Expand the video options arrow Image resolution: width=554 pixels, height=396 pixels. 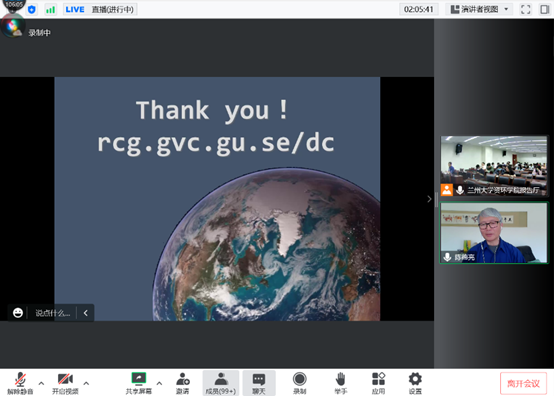[x=86, y=383]
